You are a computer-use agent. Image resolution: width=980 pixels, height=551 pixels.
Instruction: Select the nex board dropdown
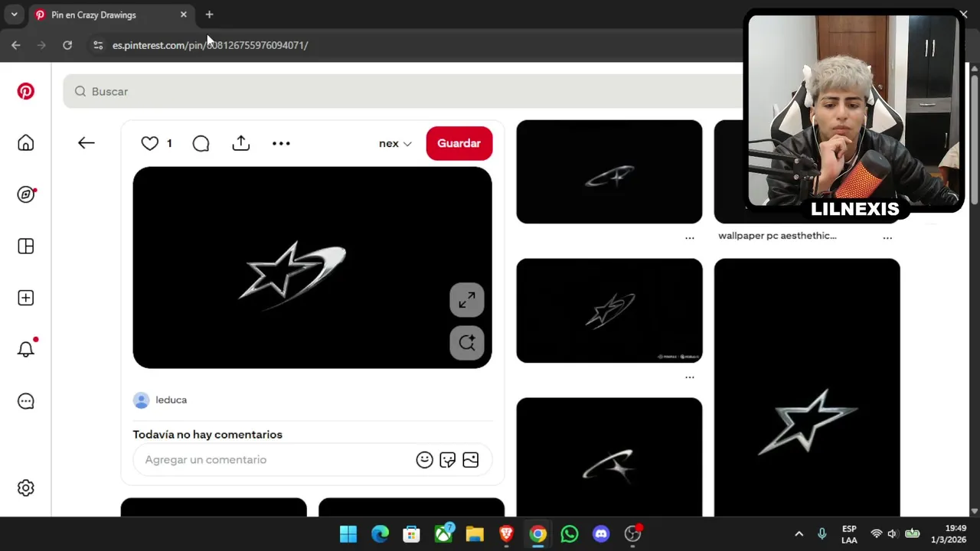[395, 143]
